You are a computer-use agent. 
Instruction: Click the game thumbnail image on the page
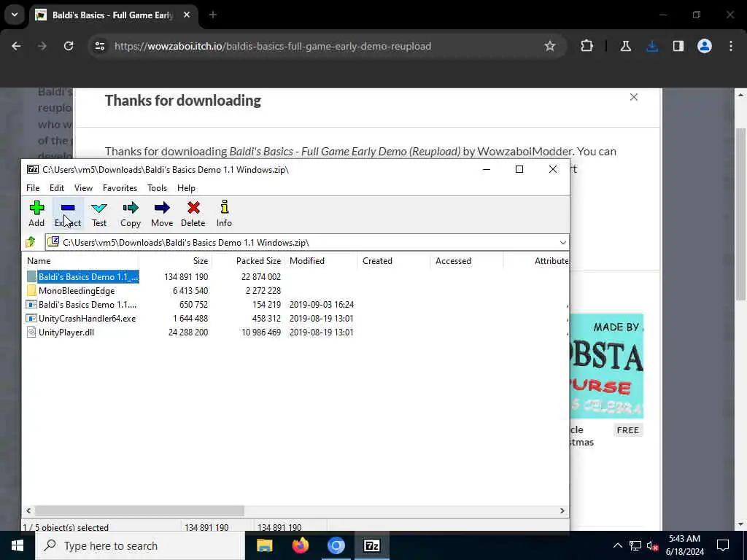click(x=606, y=366)
